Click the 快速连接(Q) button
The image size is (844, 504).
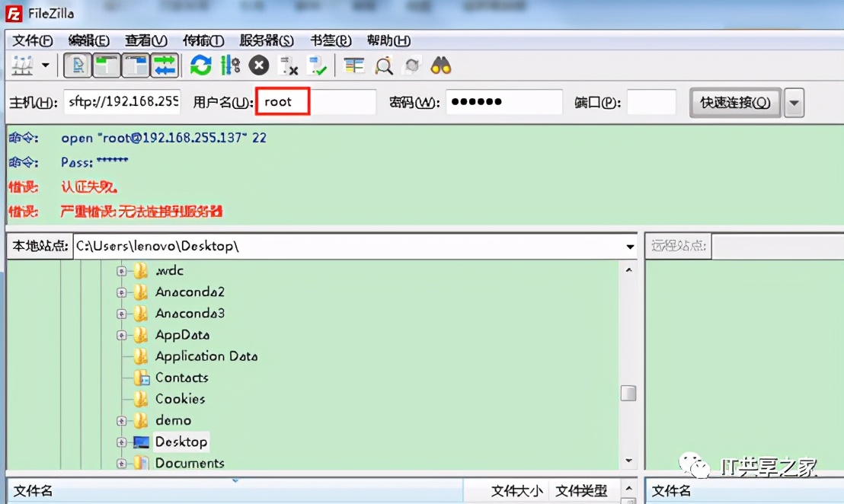click(x=735, y=102)
